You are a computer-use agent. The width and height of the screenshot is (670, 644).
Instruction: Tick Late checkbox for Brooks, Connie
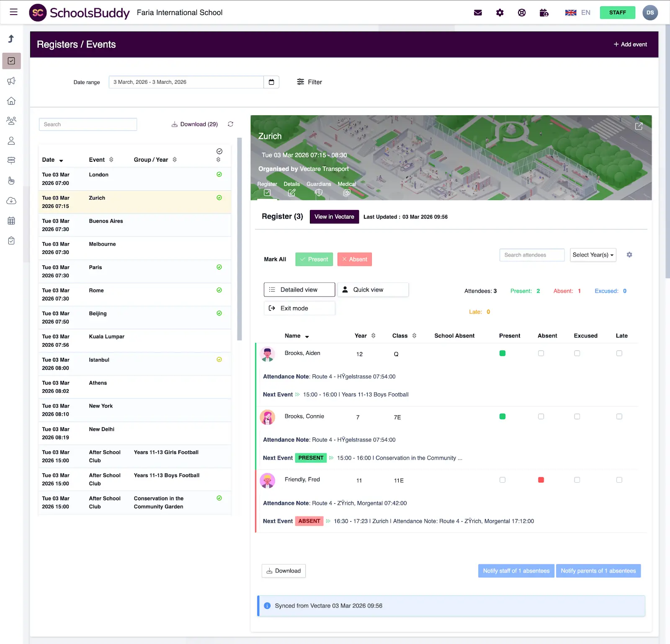[619, 416]
